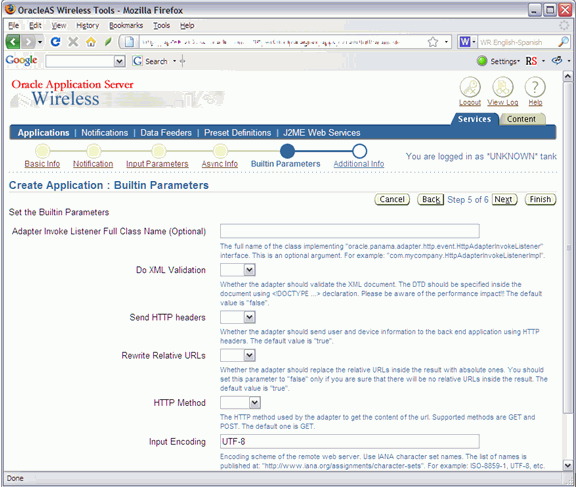
Task: Expand the Google search box dropdown
Action: pyautogui.click(x=119, y=61)
